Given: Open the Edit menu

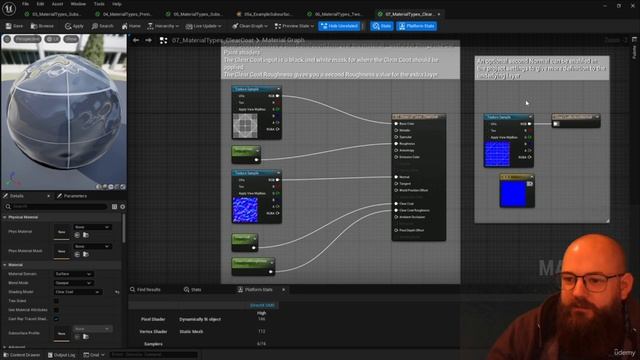Looking at the screenshot, I should 40,4.
